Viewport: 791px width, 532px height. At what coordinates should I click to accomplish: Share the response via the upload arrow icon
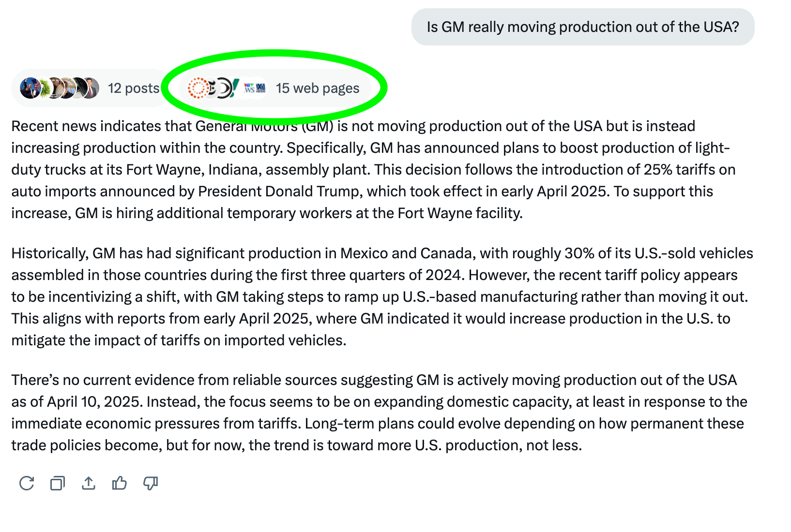(89, 483)
